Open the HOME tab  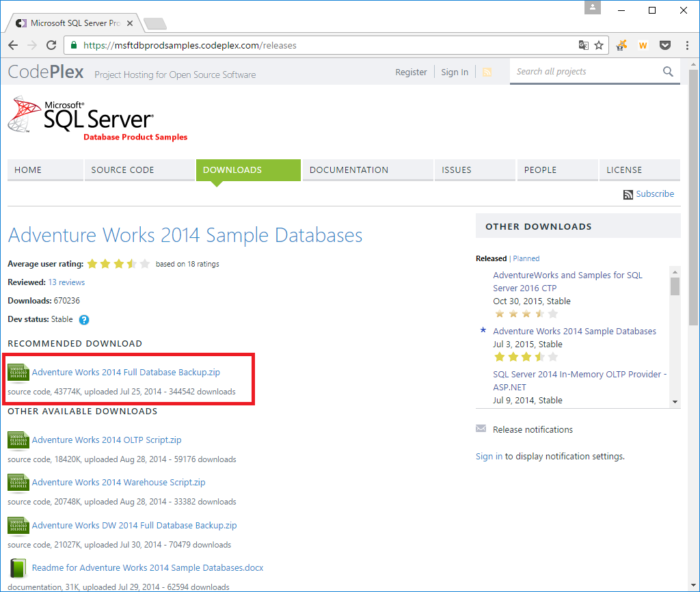tap(45, 170)
